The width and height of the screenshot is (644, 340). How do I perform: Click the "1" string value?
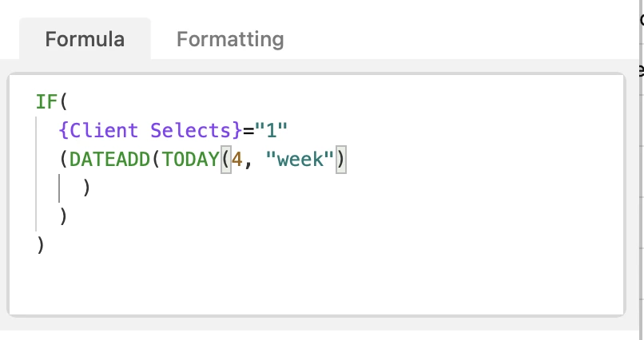(x=271, y=130)
